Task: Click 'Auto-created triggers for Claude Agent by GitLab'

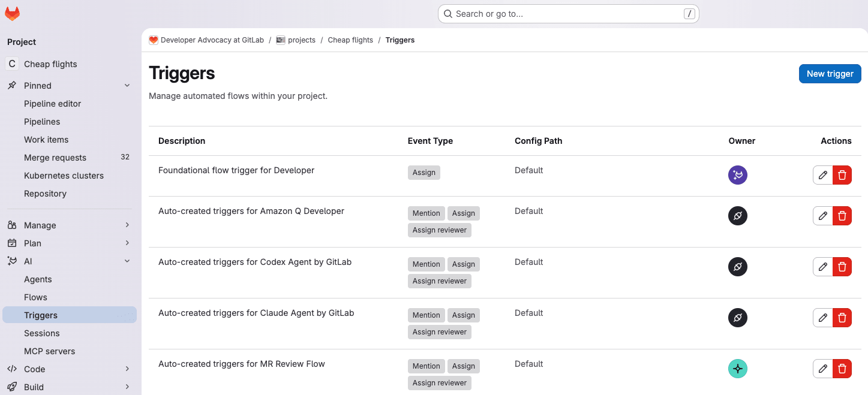Action: (x=256, y=313)
